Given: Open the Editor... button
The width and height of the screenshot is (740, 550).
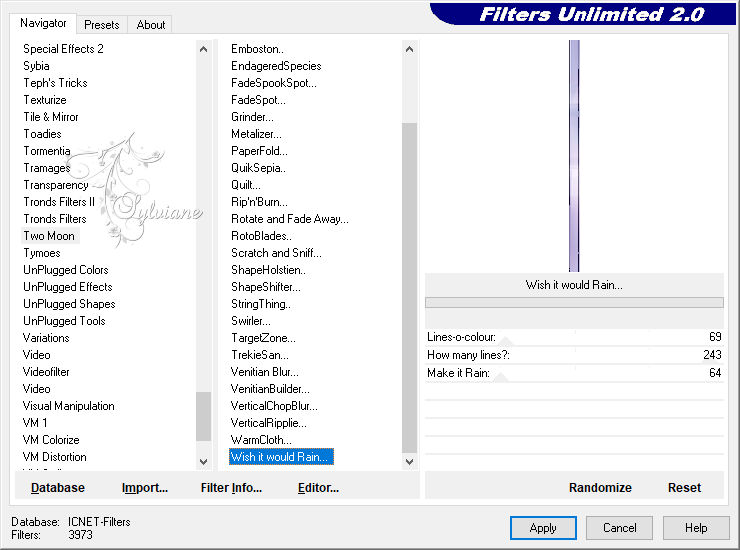Looking at the screenshot, I should pos(318,488).
